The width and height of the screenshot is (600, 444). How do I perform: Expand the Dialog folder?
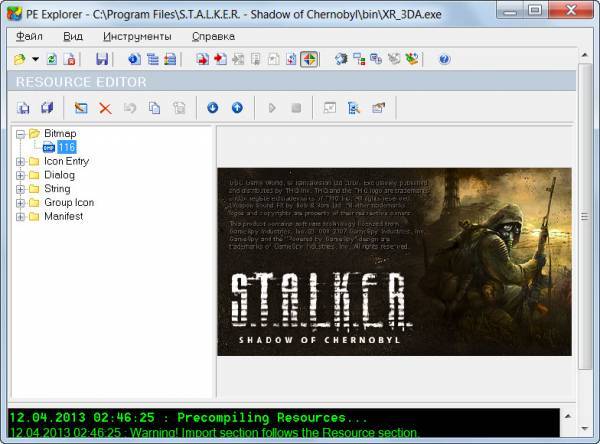pyautogui.click(x=21, y=175)
